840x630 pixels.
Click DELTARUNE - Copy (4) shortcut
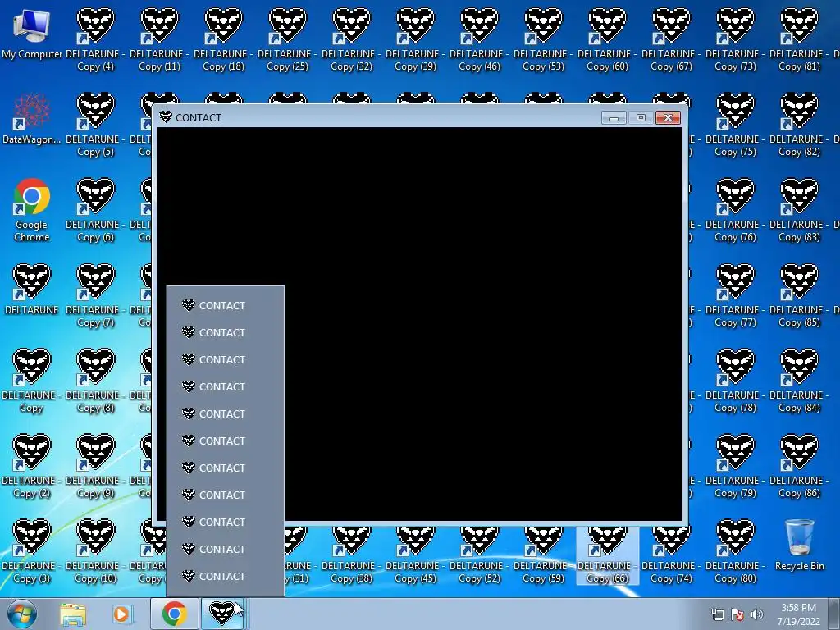(95, 39)
